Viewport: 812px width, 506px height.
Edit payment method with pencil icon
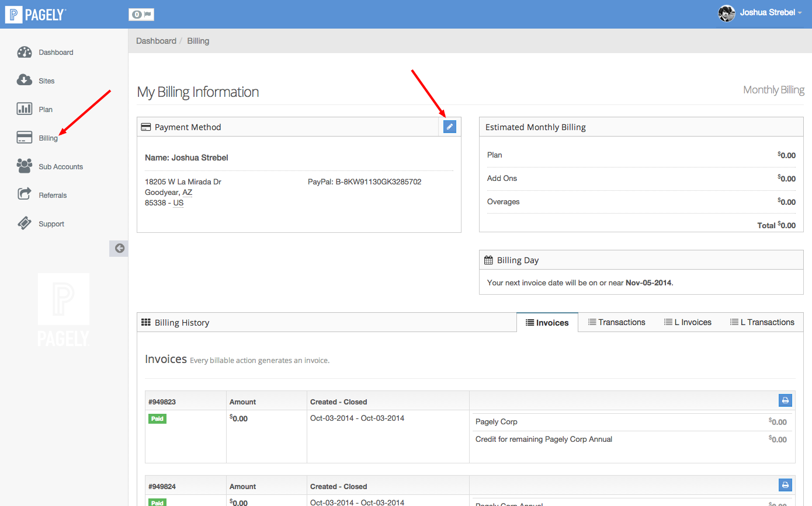(x=449, y=127)
